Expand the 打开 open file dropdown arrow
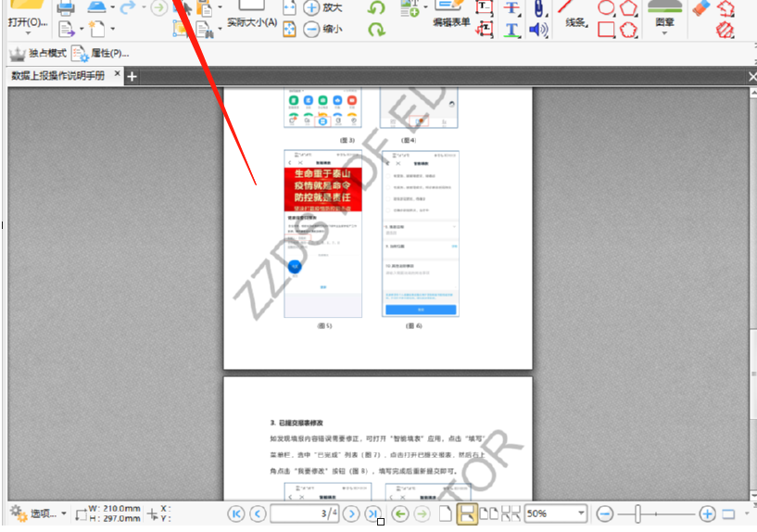This screenshot has width=757, height=532. pos(28,33)
